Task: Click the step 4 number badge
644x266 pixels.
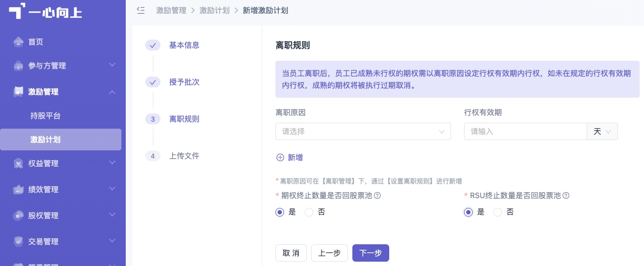Action: (x=153, y=156)
